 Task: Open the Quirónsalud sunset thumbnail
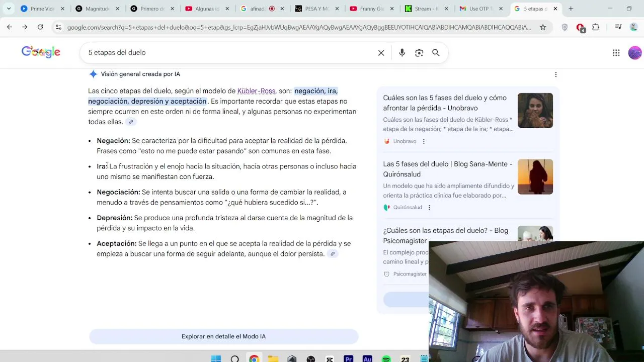point(535,176)
